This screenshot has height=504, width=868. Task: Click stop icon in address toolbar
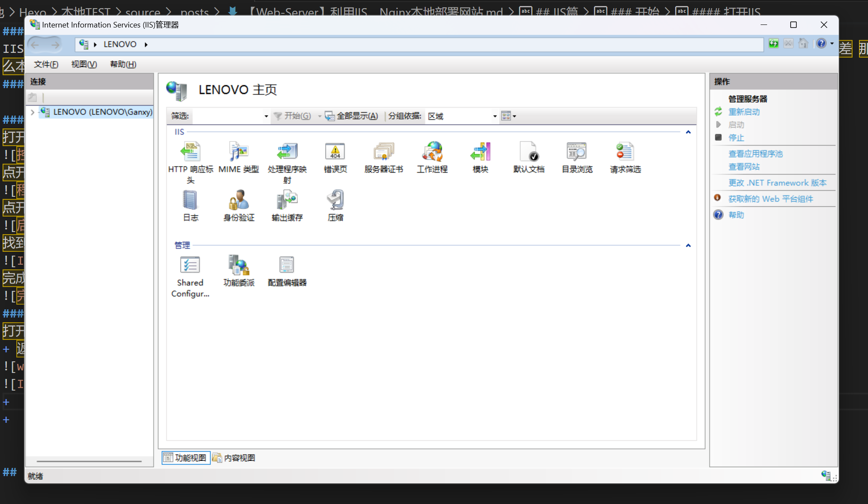[x=788, y=43]
